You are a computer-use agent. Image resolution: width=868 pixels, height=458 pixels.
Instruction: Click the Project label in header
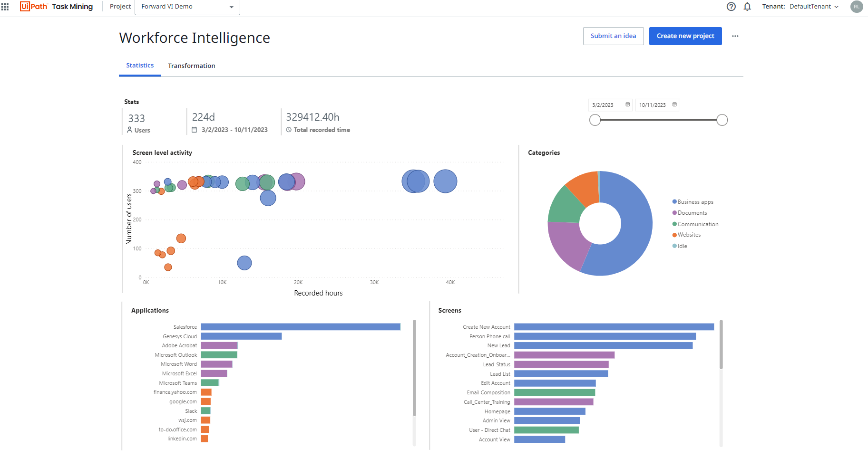[x=120, y=7]
